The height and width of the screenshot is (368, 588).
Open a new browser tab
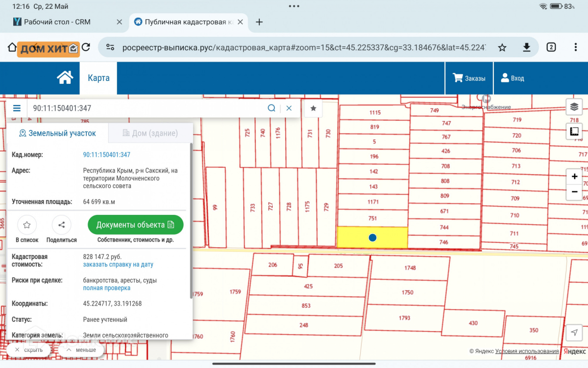260,22
